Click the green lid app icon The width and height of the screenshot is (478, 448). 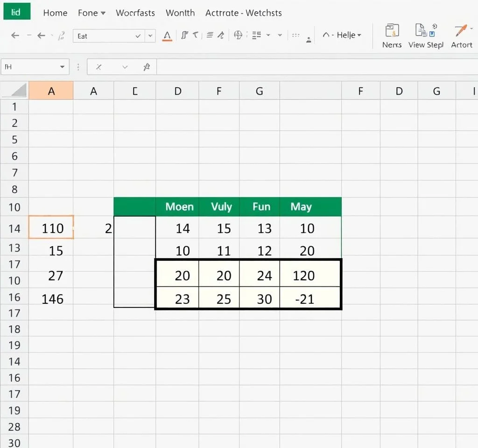(x=16, y=12)
